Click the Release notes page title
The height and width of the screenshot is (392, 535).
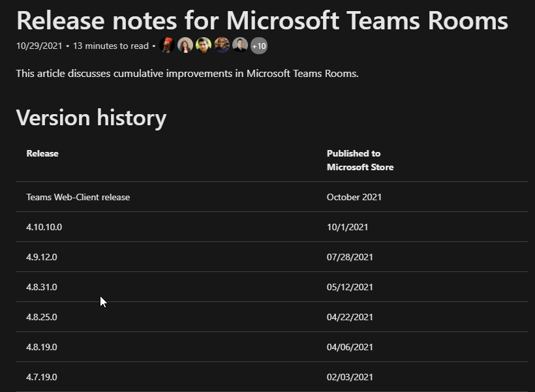click(x=262, y=20)
